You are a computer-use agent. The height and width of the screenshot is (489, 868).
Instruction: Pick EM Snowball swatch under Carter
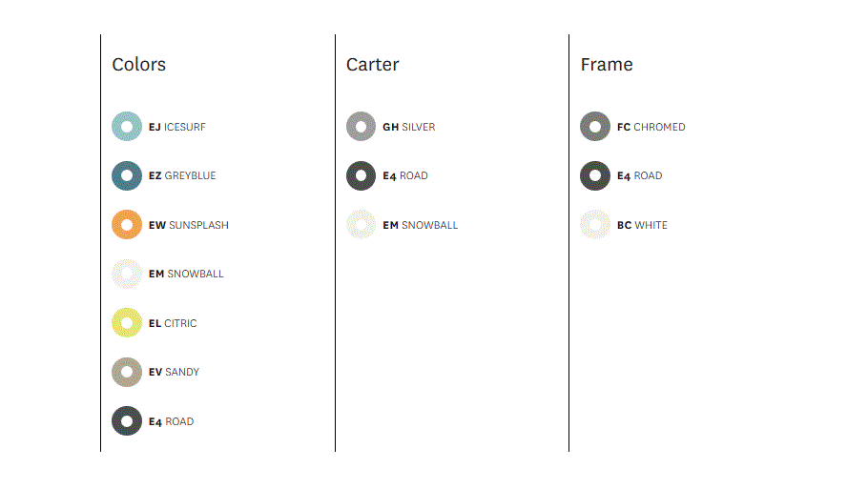click(x=361, y=225)
